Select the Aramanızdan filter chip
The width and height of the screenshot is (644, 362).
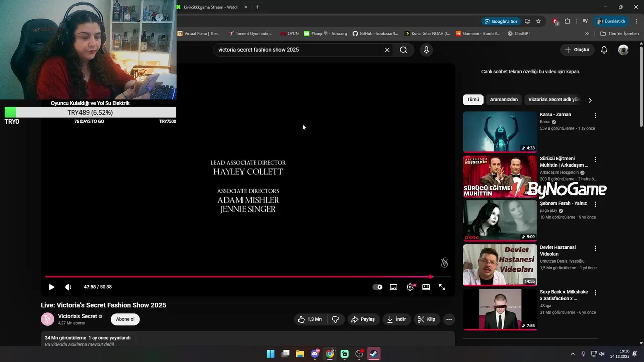(x=504, y=100)
